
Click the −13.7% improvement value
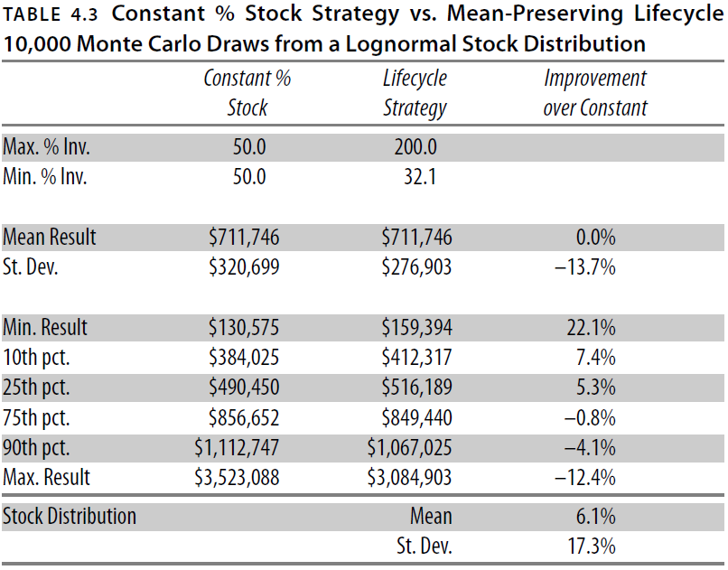coord(591,268)
